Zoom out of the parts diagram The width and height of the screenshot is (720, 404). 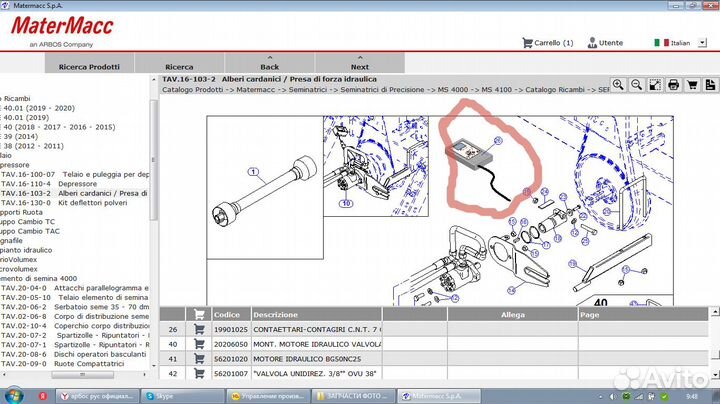[637, 85]
